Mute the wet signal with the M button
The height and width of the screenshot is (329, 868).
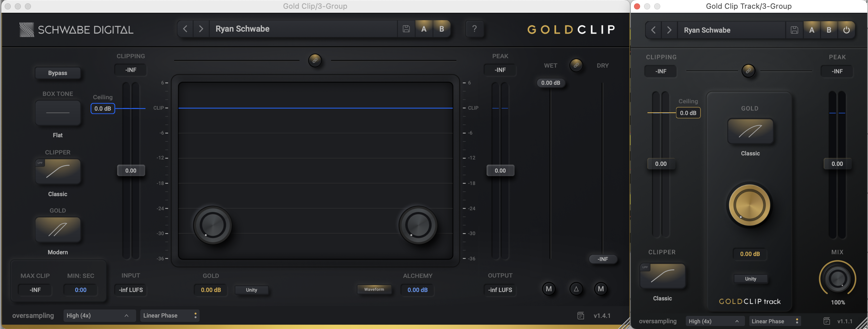point(549,289)
